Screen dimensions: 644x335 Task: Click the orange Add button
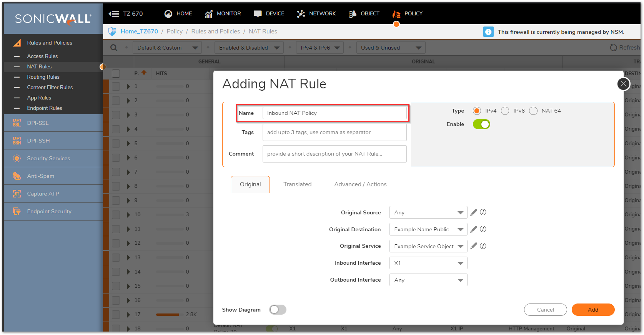592,310
